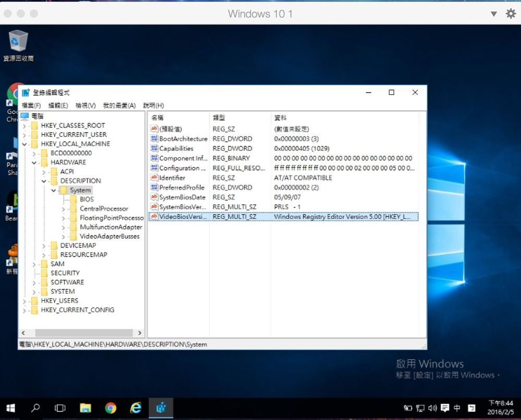
Task: Expand the CentralProcessor subkey arrow
Action: (x=63, y=209)
